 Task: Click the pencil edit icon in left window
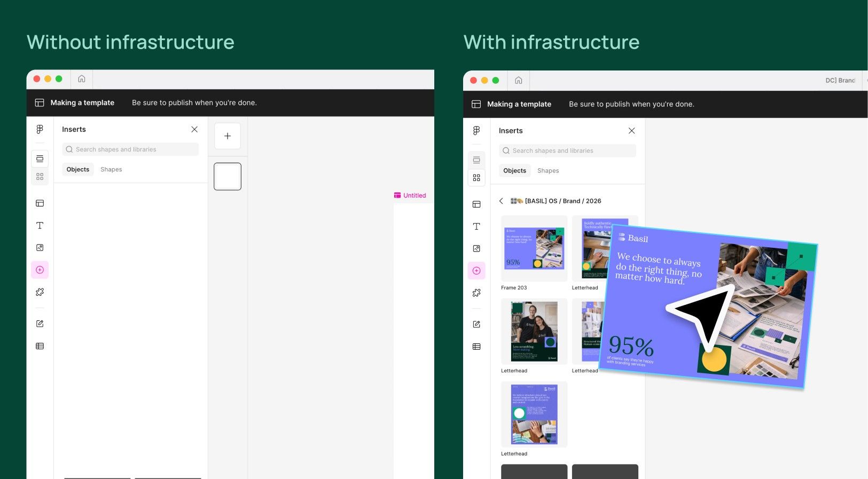(x=40, y=324)
